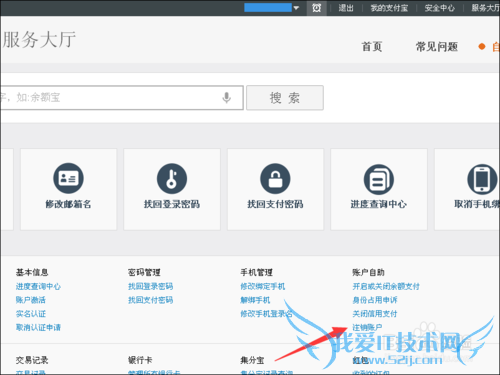This screenshot has height=375, width=500.
Task: Click the 账户自助 section heading
Action: click(x=369, y=272)
